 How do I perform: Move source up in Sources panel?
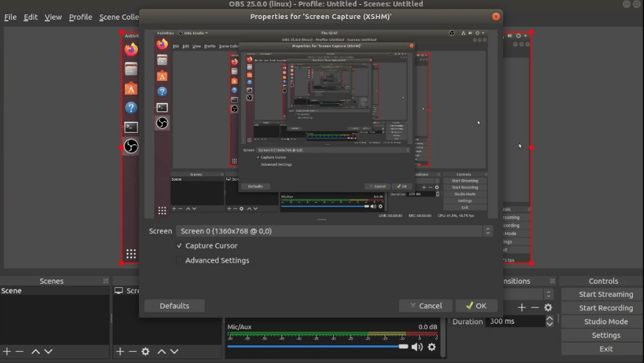click(x=162, y=351)
